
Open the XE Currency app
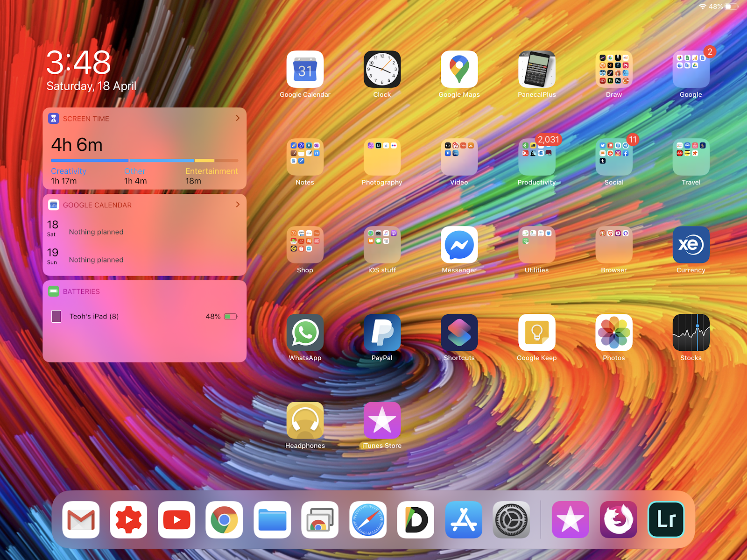pos(691,245)
